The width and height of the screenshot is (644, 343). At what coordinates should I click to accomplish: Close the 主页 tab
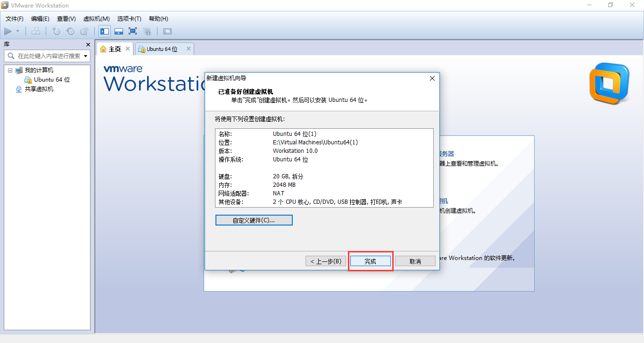128,49
